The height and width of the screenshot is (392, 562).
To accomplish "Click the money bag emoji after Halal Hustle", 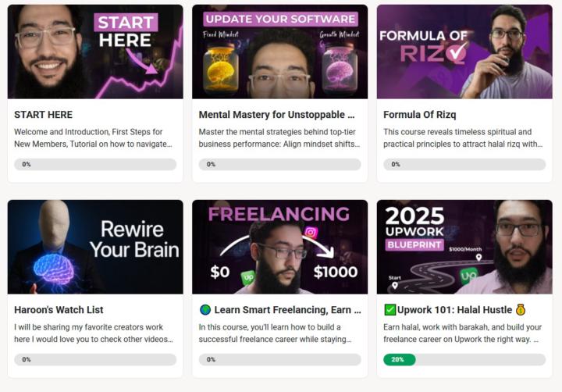I will click(521, 310).
